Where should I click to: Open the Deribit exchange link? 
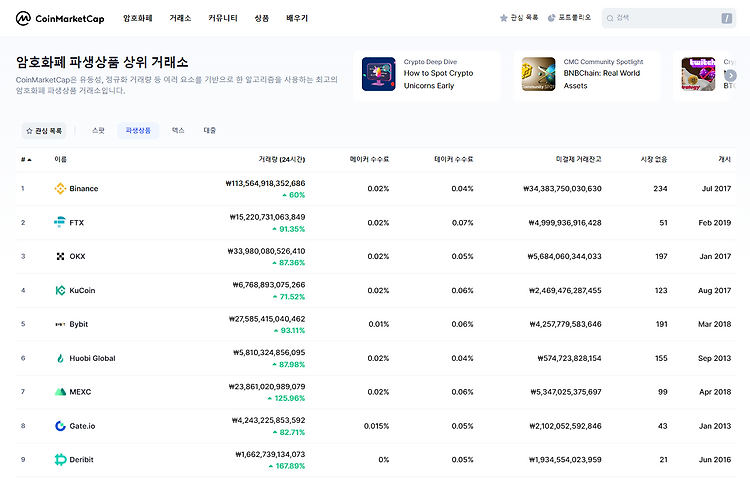pos(81,460)
